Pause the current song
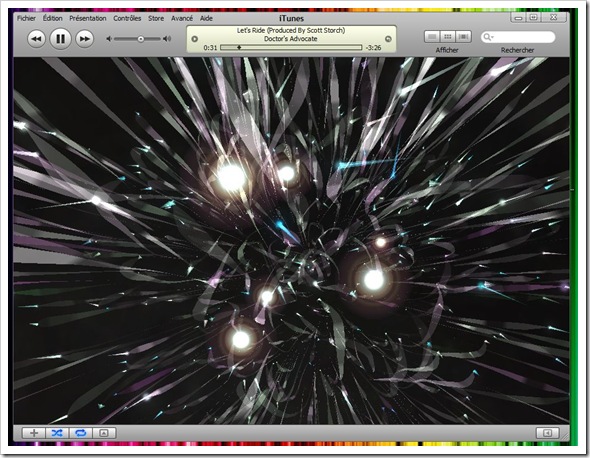 tap(60, 38)
